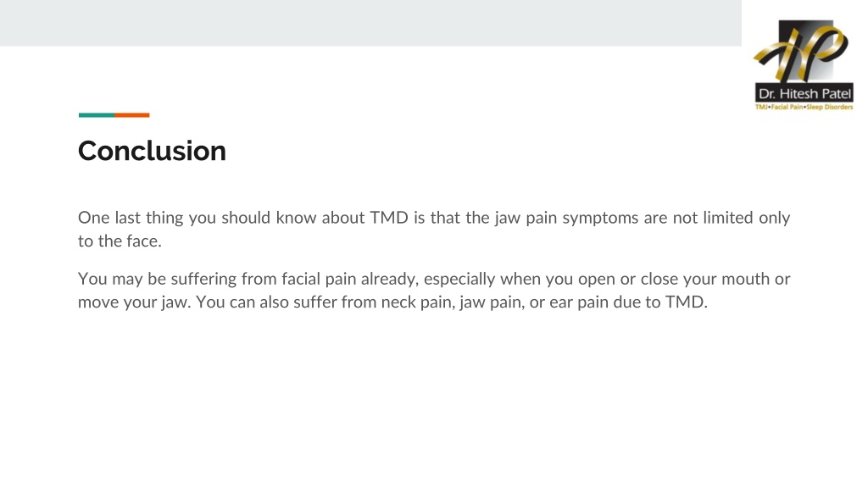Select the "Dr. Hitesh Patel" name label
868x488 pixels.
coord(804,93)
